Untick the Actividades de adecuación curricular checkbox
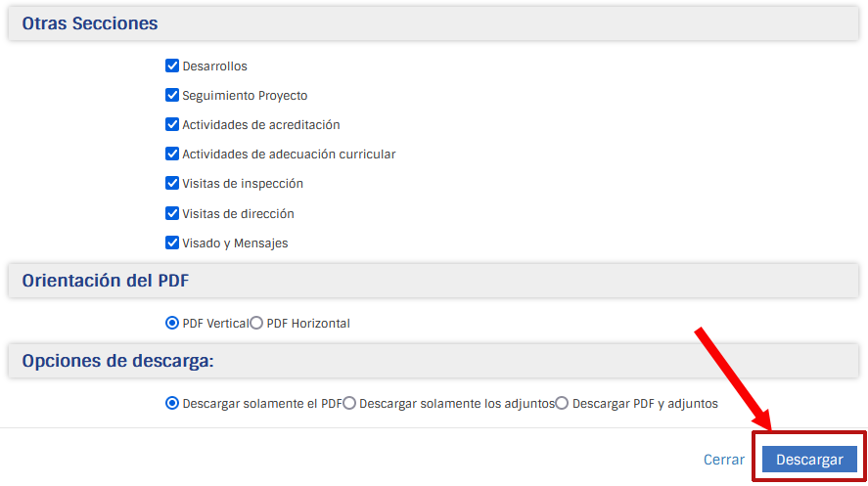 point(172,155)
